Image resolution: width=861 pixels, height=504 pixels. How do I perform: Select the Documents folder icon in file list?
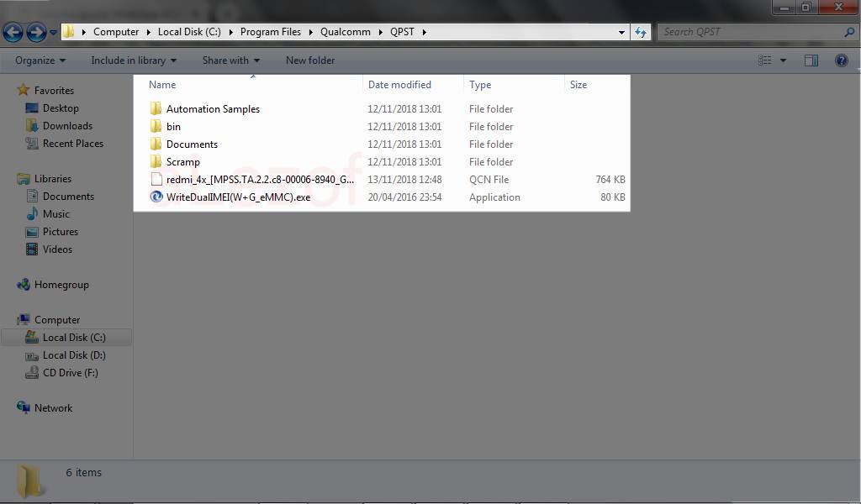coord(156,144)
